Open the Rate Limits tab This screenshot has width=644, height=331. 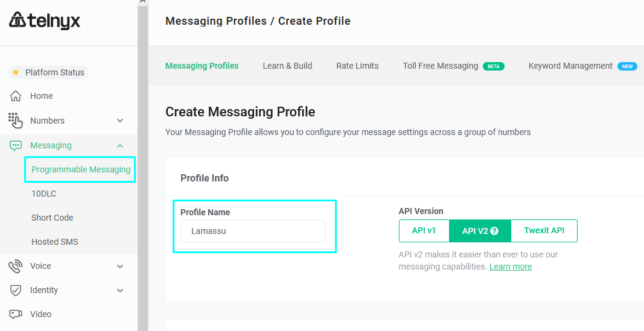pyautogui.click(x=357, y=66)
